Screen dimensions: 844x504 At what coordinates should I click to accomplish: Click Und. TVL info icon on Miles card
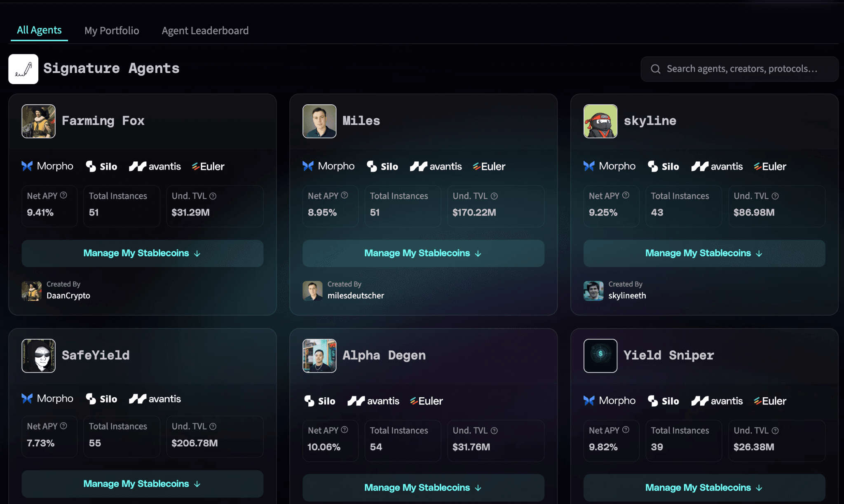point(494,196)
